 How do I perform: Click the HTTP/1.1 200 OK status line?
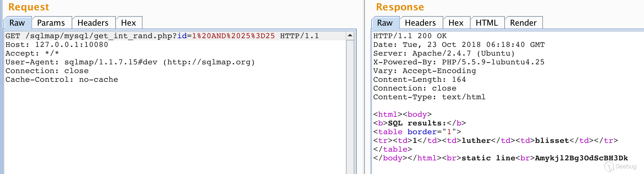pos(410,36)
